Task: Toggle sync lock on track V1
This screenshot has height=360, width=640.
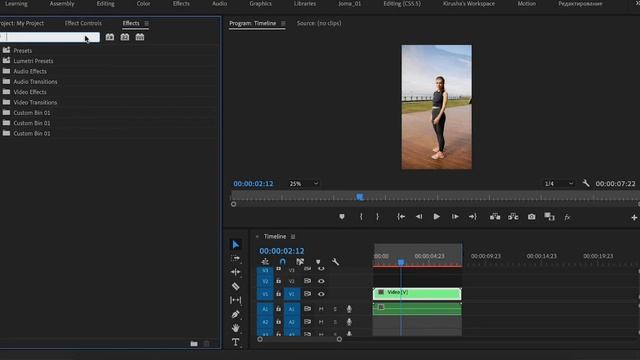Action: tap(307, 294)
